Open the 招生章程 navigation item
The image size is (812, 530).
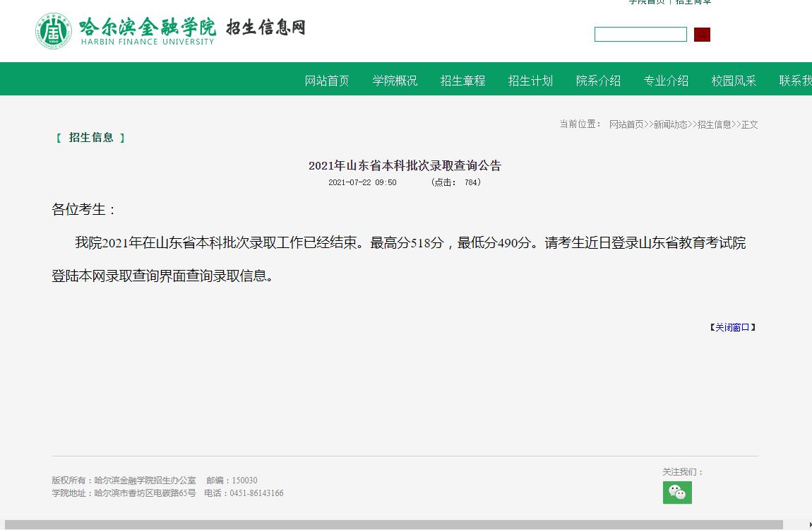[x=462, y=81]
